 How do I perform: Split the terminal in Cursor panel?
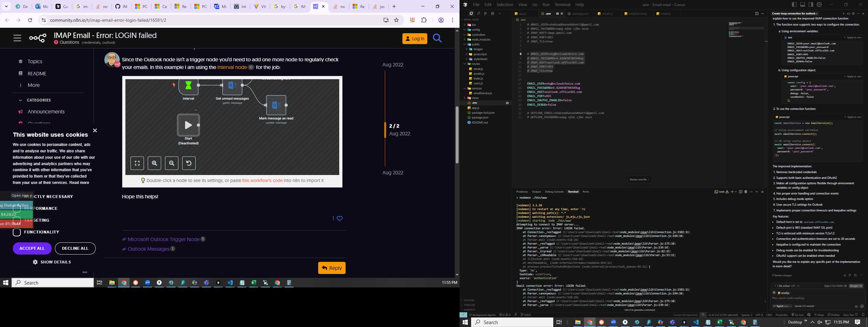pos(741,192)
